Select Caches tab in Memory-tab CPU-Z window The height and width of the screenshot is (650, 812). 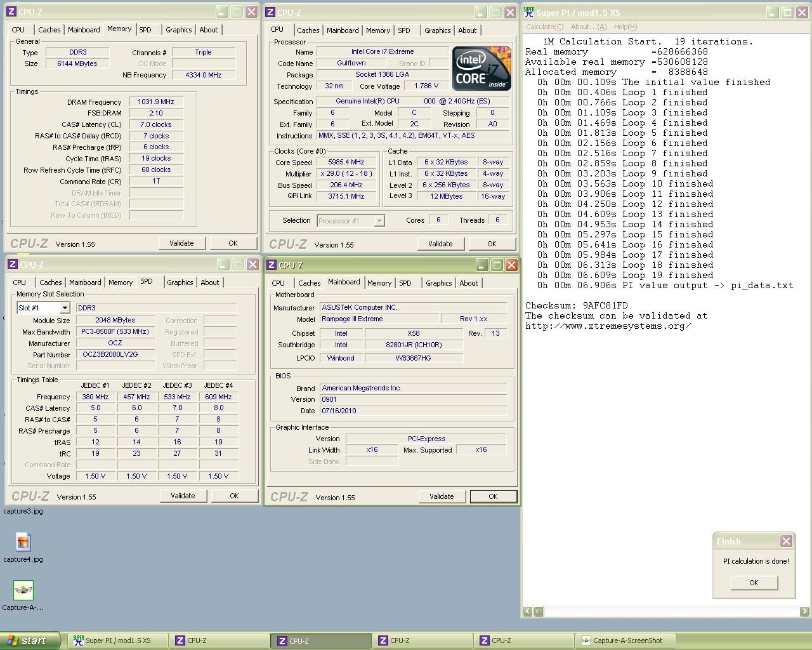(49, 30)
